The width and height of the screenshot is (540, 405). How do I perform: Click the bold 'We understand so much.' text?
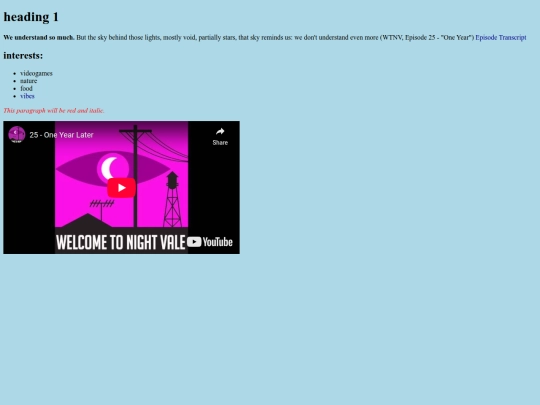tap(39, 38)
